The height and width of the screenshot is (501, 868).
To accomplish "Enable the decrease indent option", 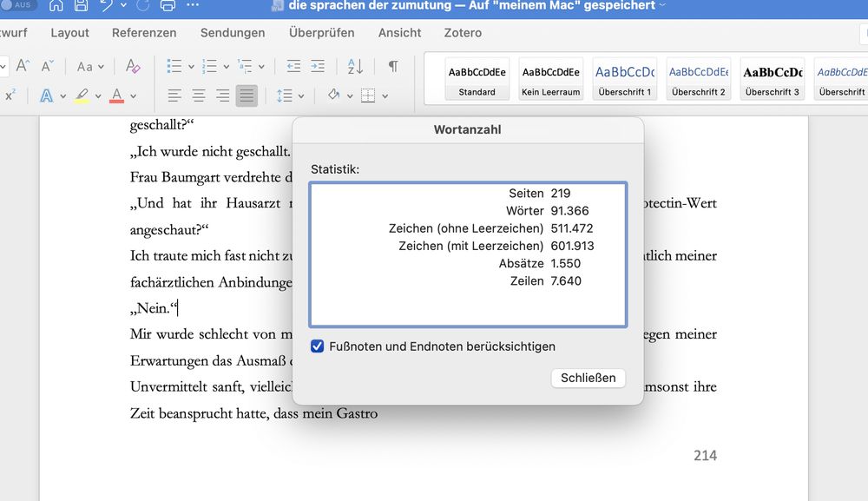I will tap(294, 66).
